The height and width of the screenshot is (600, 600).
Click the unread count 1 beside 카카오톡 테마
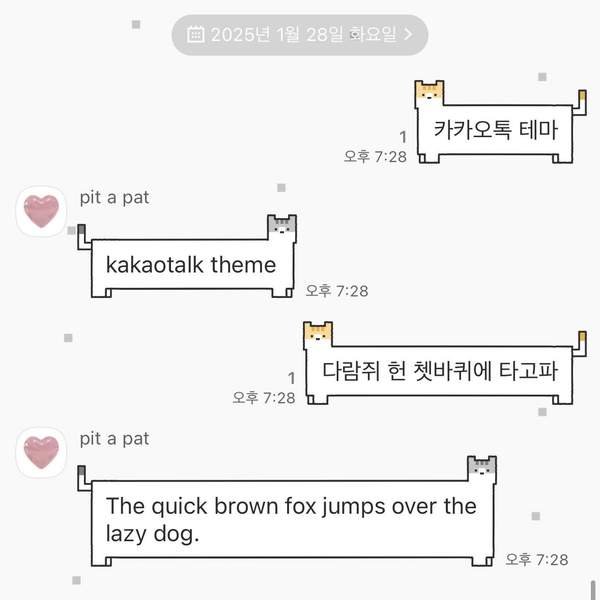click(403, 137)
